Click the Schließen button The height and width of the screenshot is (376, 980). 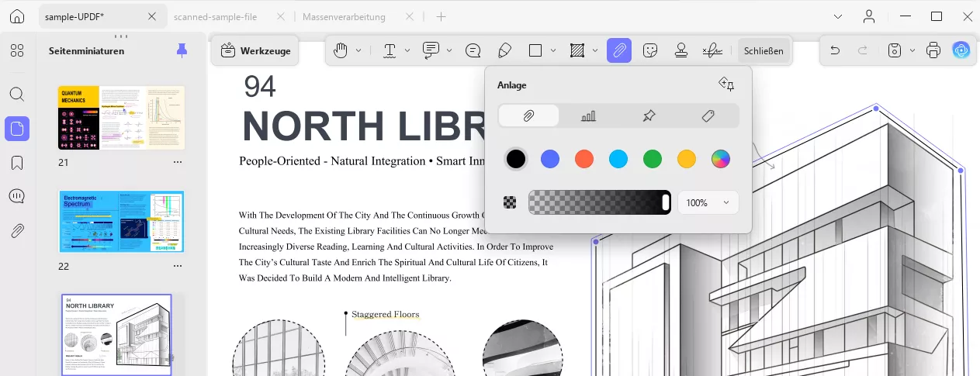pos(764,50)
